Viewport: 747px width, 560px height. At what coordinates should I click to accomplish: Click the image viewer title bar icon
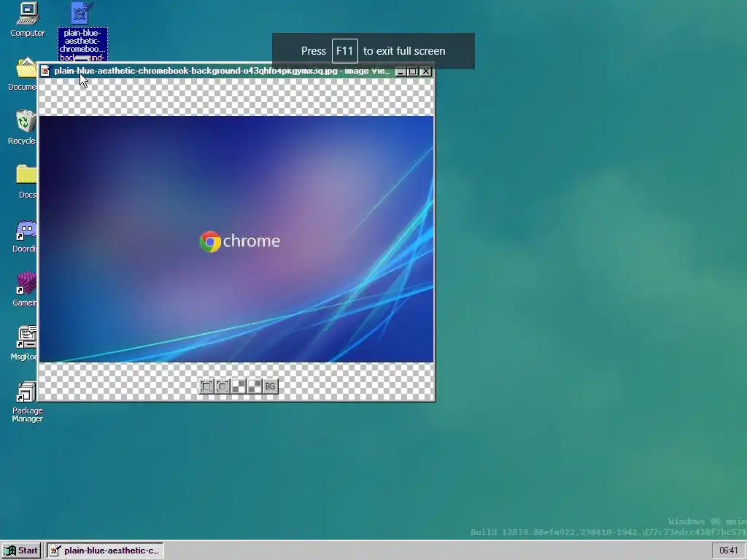click(45, 71)
